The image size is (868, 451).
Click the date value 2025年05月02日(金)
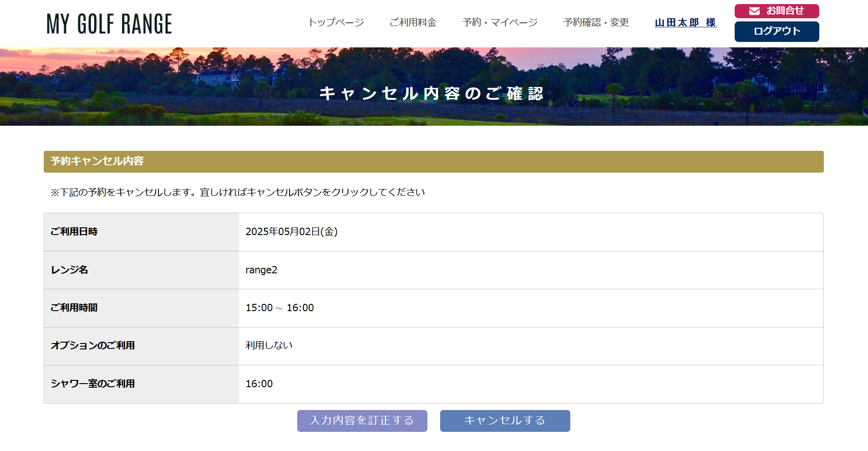pyautogui.click(x=291, y=232)
